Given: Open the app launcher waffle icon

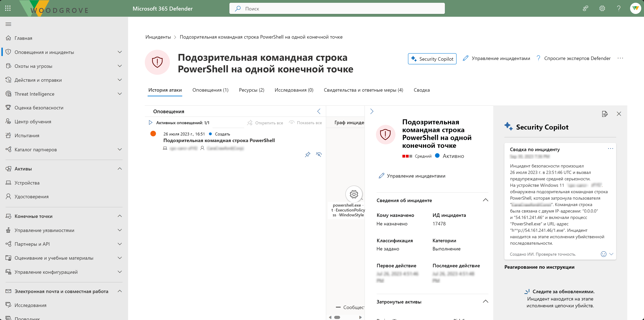Looking at the screenshot, I should (x=8, y=8).
